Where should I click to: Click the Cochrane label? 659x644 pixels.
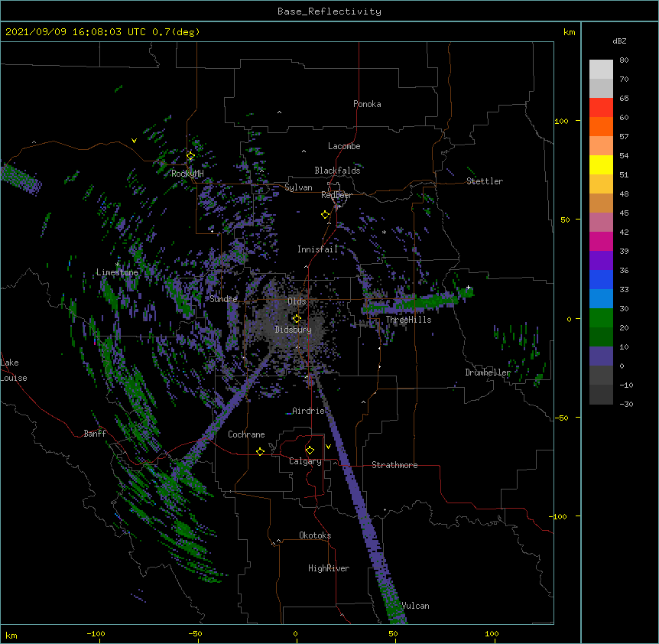(246, 434)
